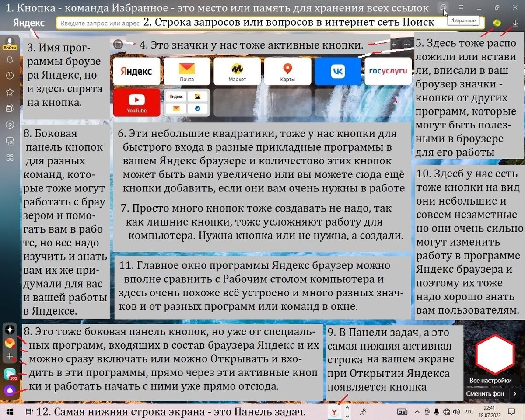Screen dimensions: 525x420
Task: Launch Alice purple assistant icon
Action: (x=10, y=390)
